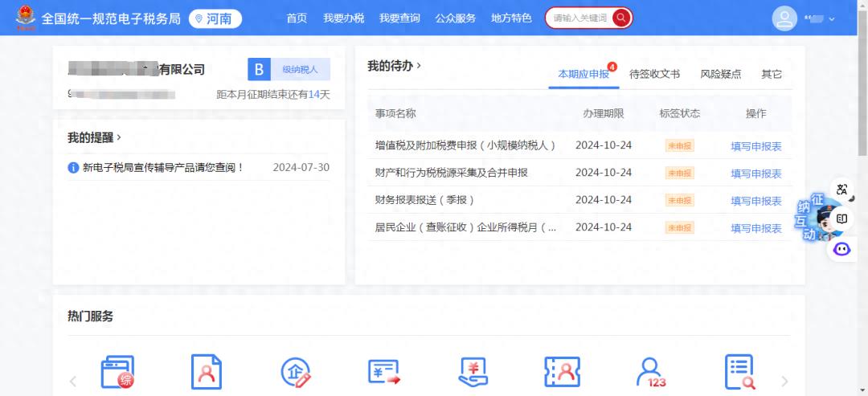Select the 本期应申报 tab
Screen dimensions: 868x396
(x=583, y=74)
